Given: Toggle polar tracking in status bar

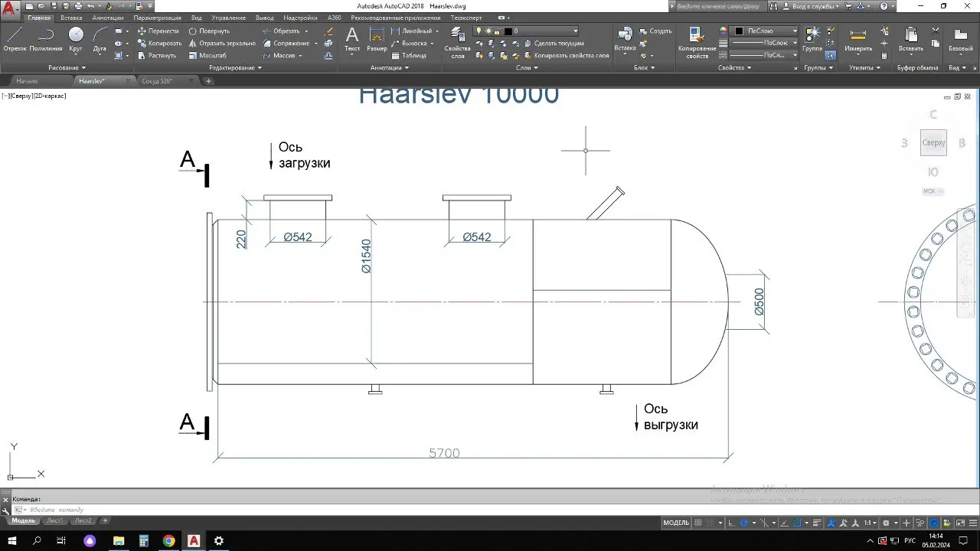Looking at the screenshot, I should tap(743, 523).
